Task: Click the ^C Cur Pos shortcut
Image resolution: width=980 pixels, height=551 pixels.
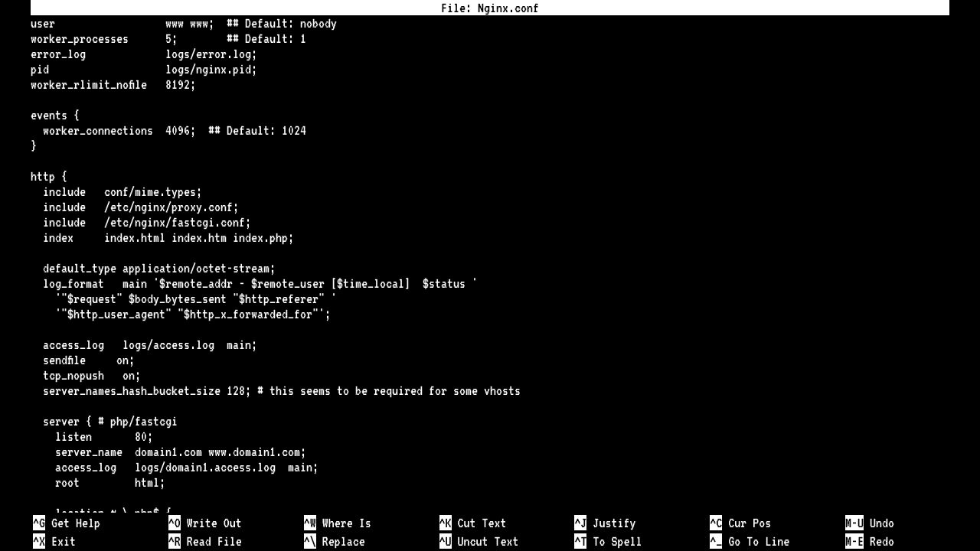Action: (x=741, y=523)
